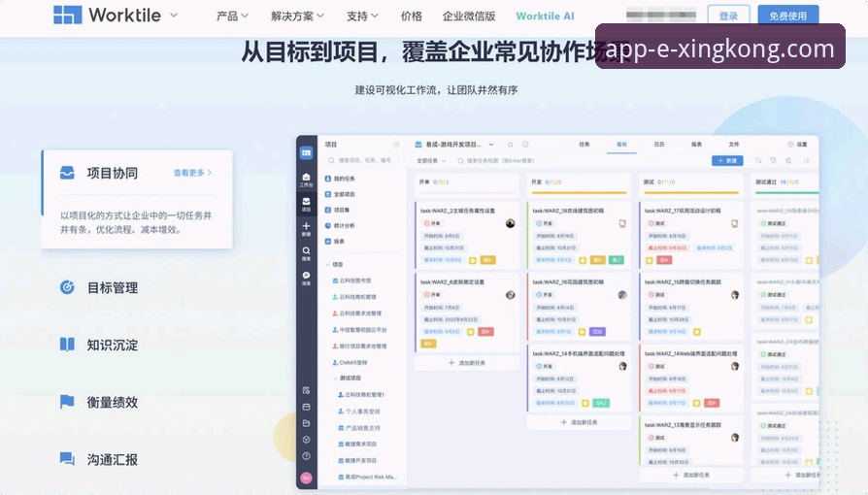Image resolution: width=868 pixels, height=495 pixels.
Task: Click the cube icon in lower dark sidebar
Action: click(x=306, y=440)
